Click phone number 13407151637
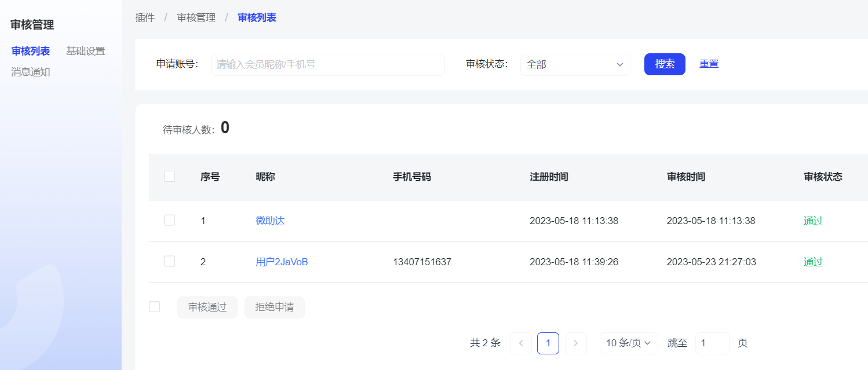Screen dimensions: 868x370 pos(422,262)
